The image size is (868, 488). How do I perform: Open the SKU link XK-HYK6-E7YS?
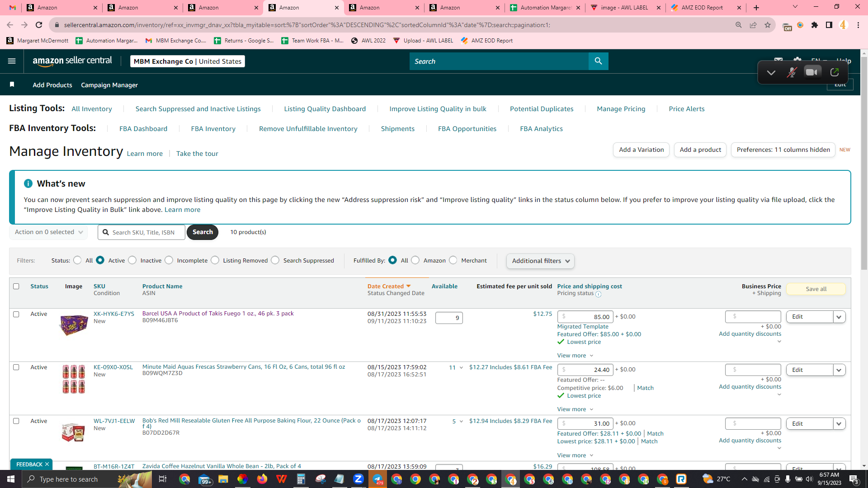[x=114, y=314]
